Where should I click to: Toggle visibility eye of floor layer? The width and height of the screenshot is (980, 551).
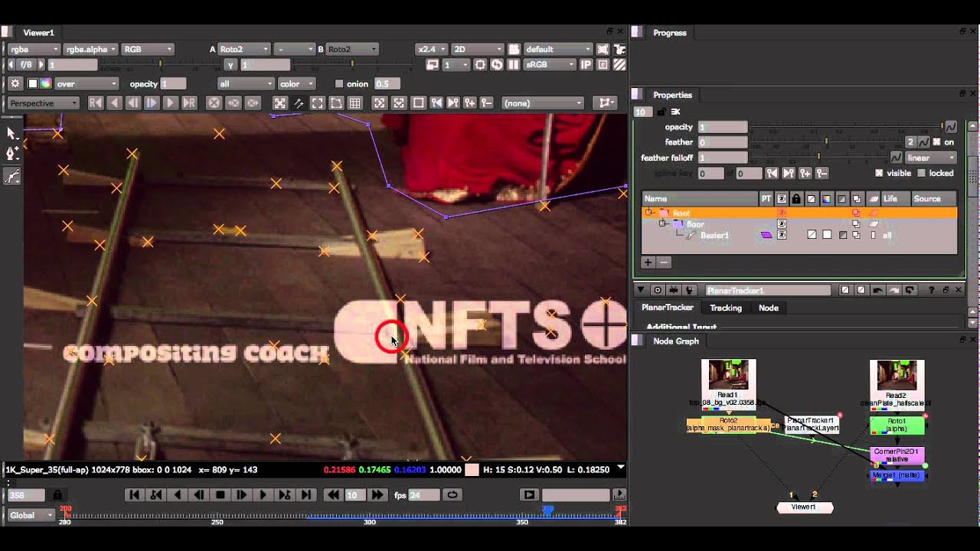[782, 224]
